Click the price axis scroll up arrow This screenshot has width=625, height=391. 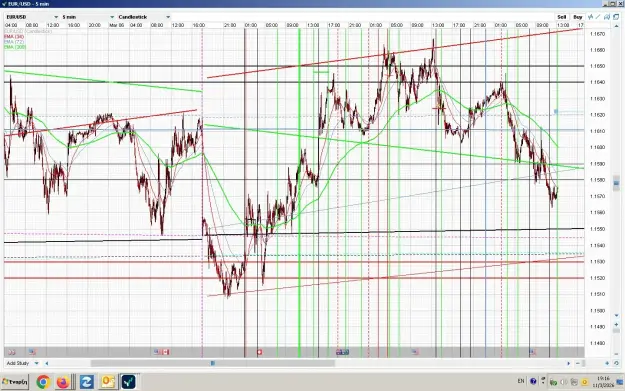616,26
